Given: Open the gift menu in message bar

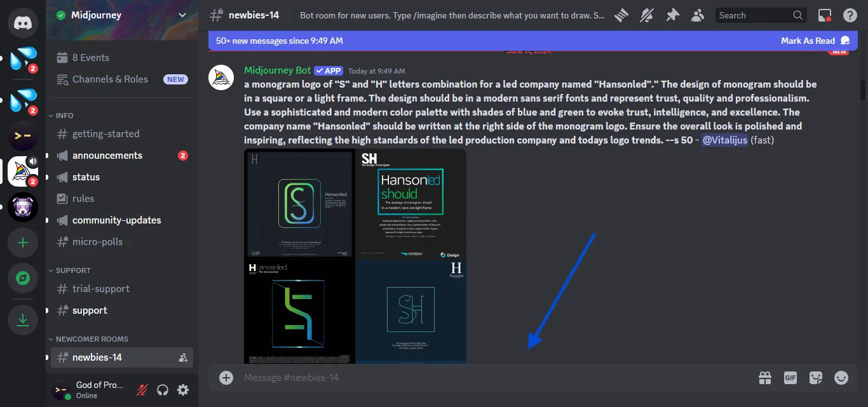Looking at the screenshot, I should click(x=765, y=377).
